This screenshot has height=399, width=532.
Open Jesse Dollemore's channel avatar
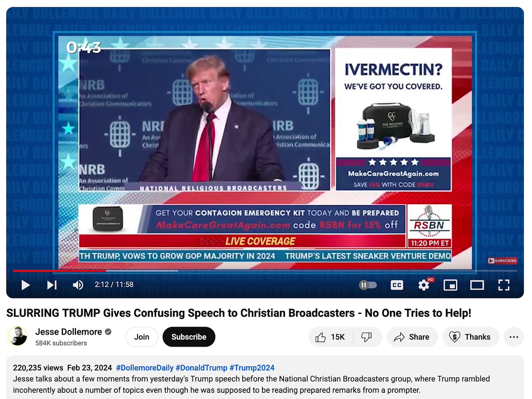pyautogui.click(x=18, y=336)
